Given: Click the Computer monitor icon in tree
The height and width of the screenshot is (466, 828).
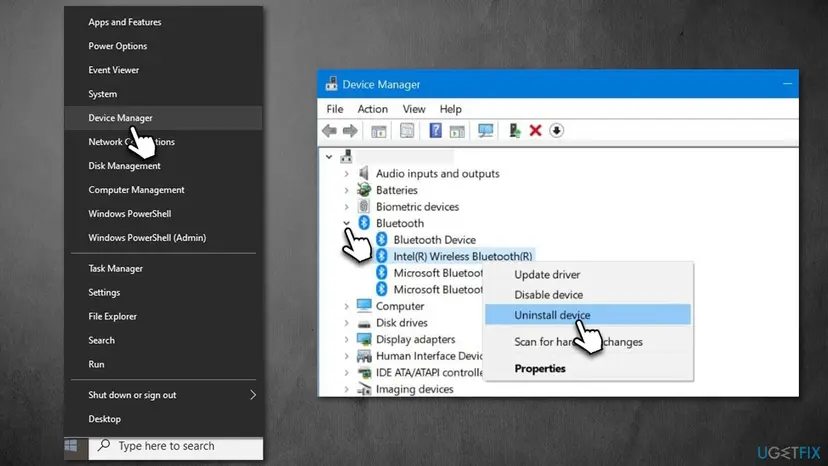Looking at the screenshot, I should coord(364,305).
